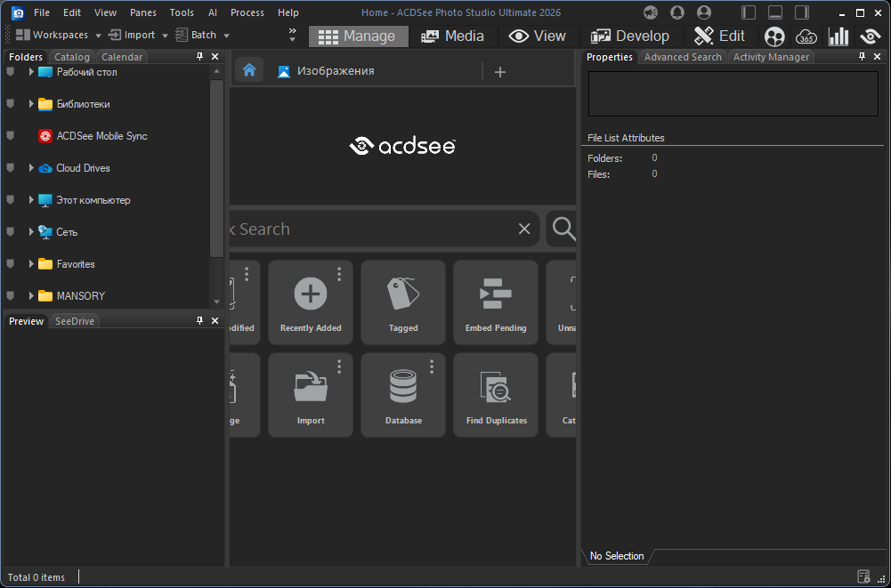Open the Database tile
The image size is (891, 588).
point(403,395)
